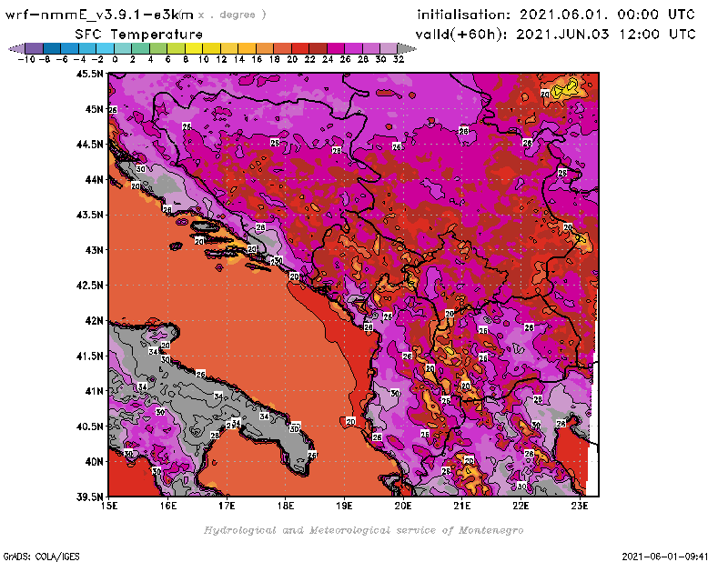The image size is (728, 562).
Task: Click the purple -10 to -8 legend swatch
Action: pos(35,48)
